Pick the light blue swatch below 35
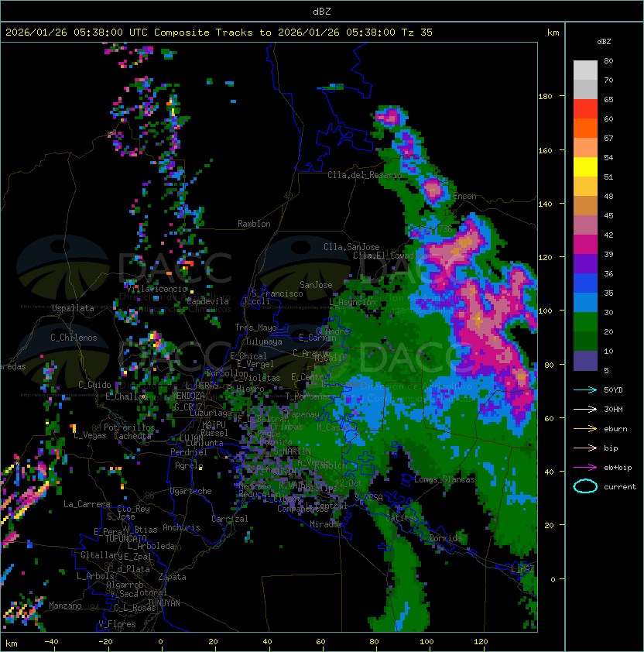Screen dimensions: 644x652 [x=585, y=302]
